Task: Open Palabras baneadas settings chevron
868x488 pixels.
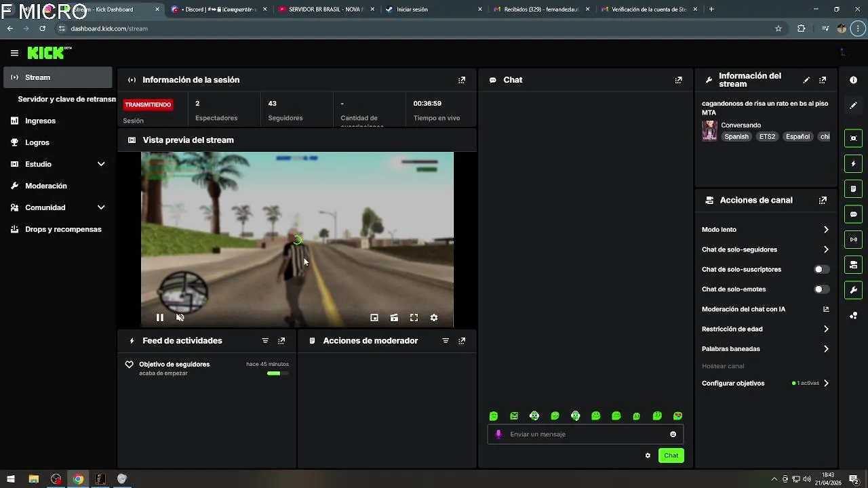Action: pyautogui.click(x=826, y=349)
